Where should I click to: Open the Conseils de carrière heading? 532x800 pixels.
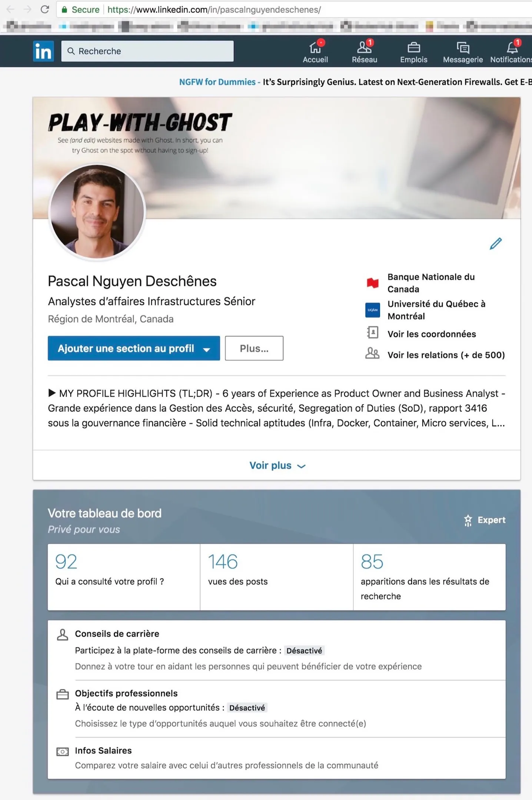pos(117,634)
